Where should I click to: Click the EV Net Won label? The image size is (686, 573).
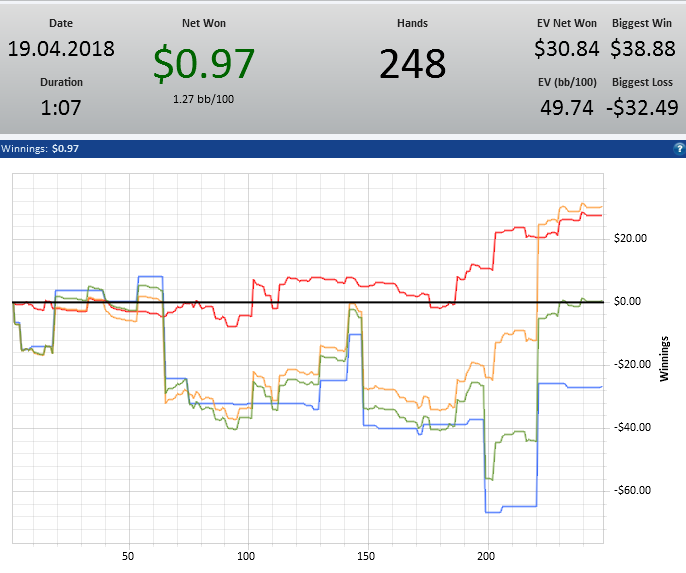tap(567, 23)
